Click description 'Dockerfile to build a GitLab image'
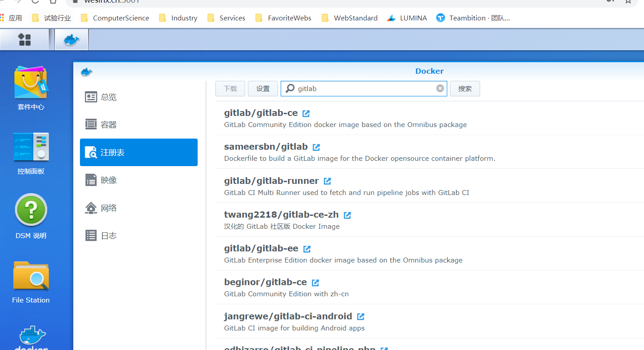Viewport: 644px width, 350px height. click(360, 159)
